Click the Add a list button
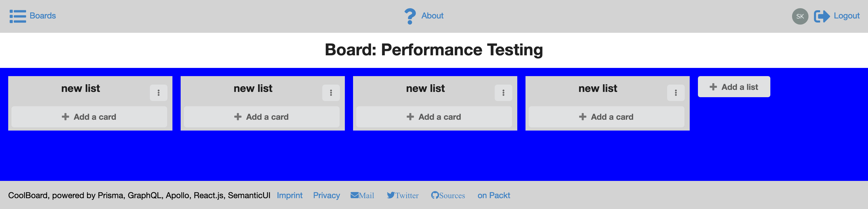Viewport: 868px width, 209px height. pyautogui.click(x=734, y=87)
